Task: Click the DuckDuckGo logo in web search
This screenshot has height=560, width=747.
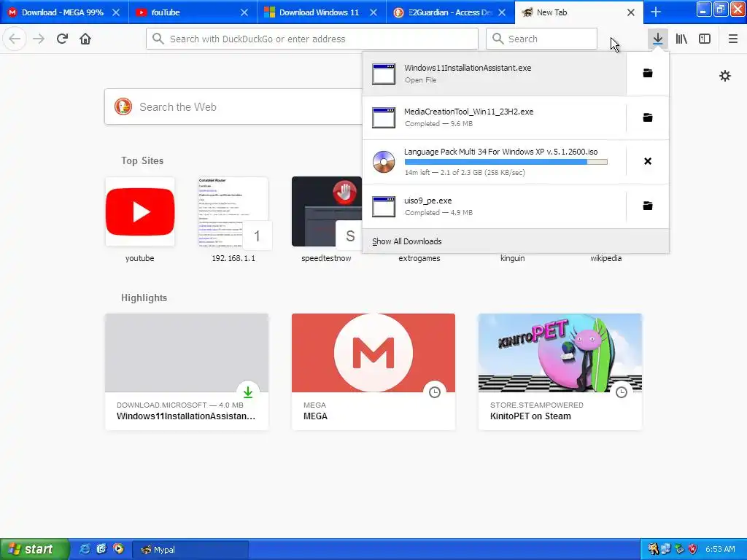Action: [123, 106]
